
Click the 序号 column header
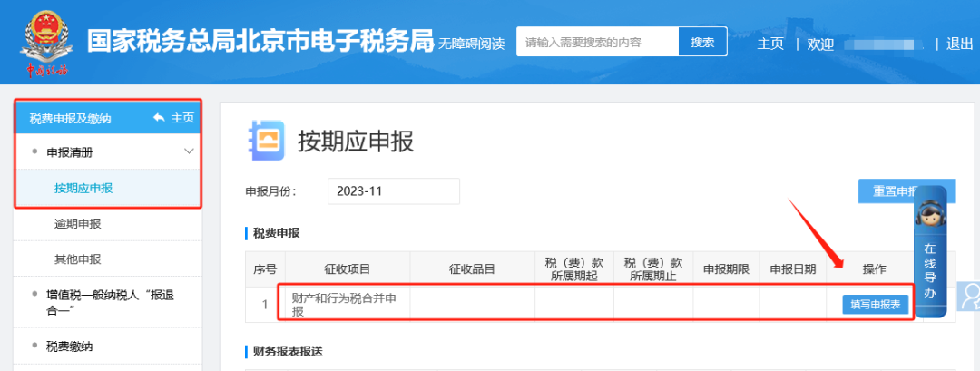[265, 269]
